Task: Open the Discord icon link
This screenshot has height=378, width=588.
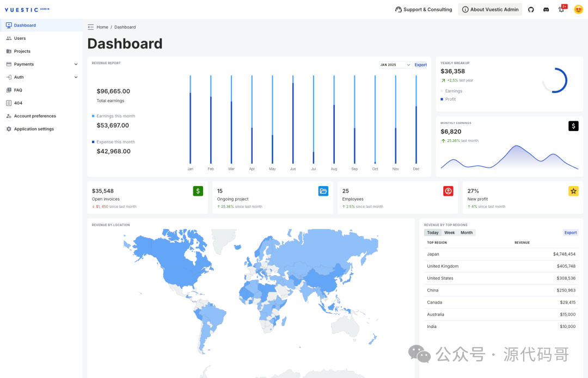Action: (x=546, y=9)
